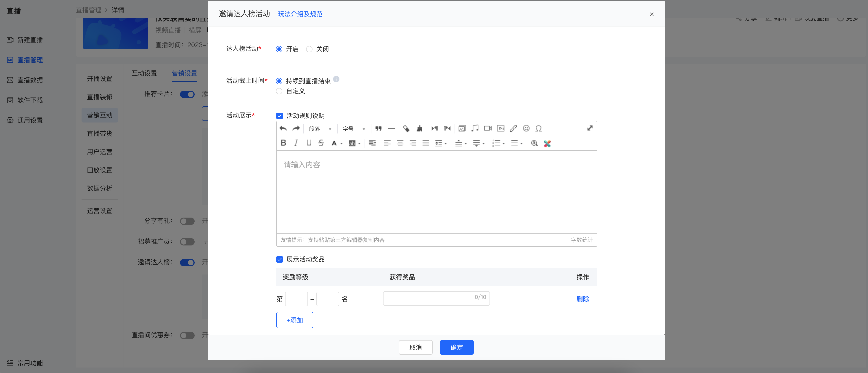Screen dimensions: 868x373
Task: Click the 取消 cancel button
Action: click(415, 347)
